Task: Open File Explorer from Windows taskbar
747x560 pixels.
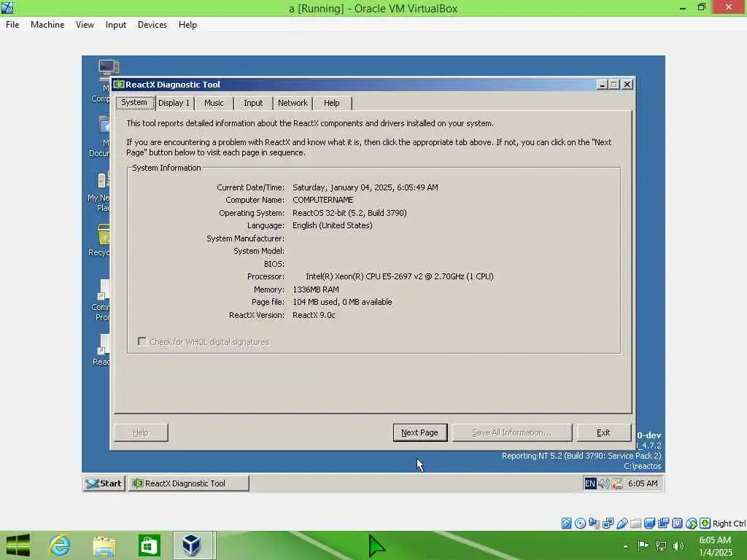Action: coord(104,545)
